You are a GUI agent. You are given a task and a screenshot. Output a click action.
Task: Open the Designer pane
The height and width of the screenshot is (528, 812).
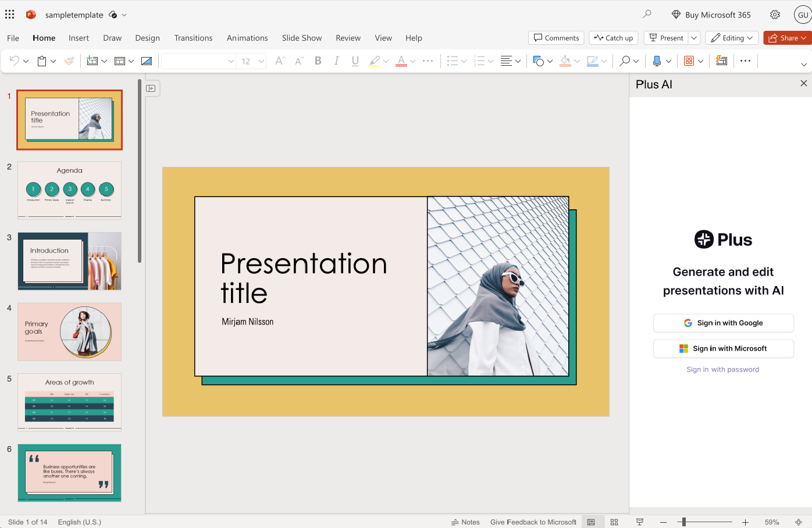pyautogui.click(x=721, y=60)
